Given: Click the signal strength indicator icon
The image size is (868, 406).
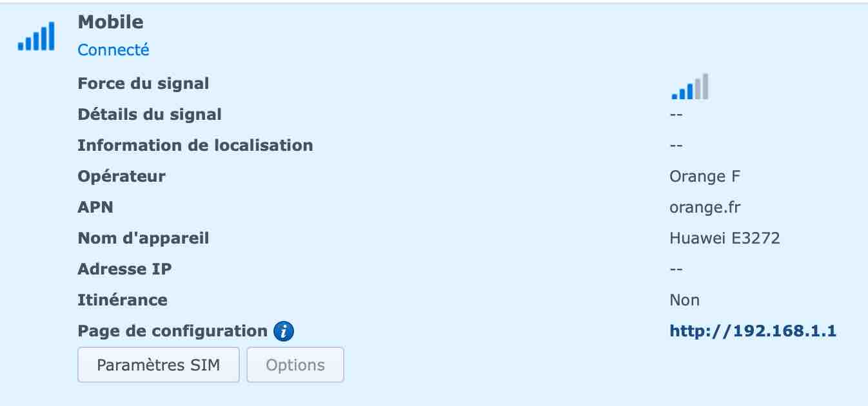Looking at the screenshot, I should coord(689,86).
